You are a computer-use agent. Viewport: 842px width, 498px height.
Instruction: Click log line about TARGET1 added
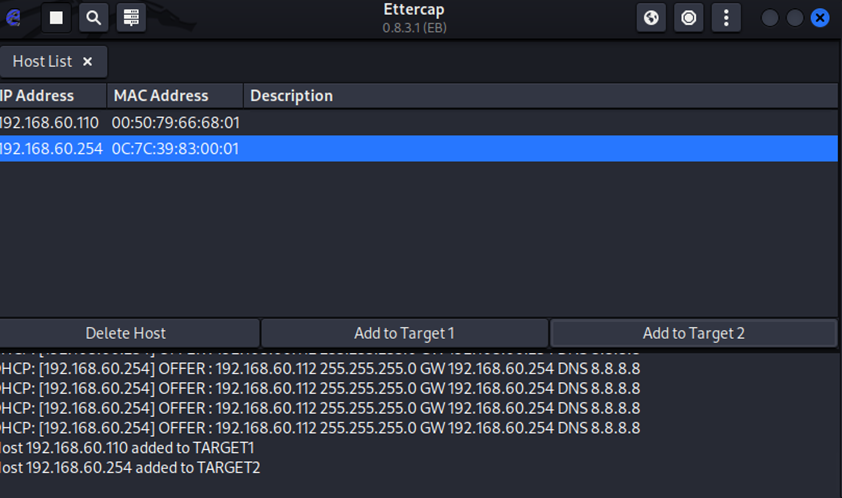[x=127, y=448]
